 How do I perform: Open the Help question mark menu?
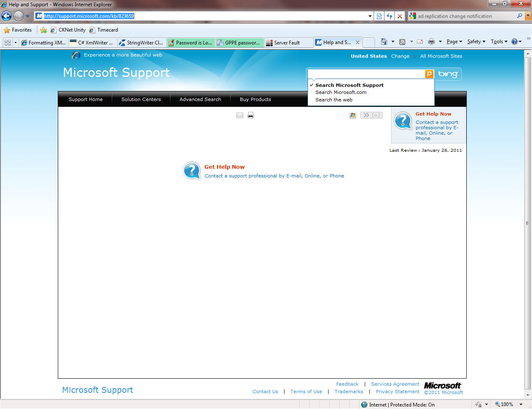(x=517, y=42)
